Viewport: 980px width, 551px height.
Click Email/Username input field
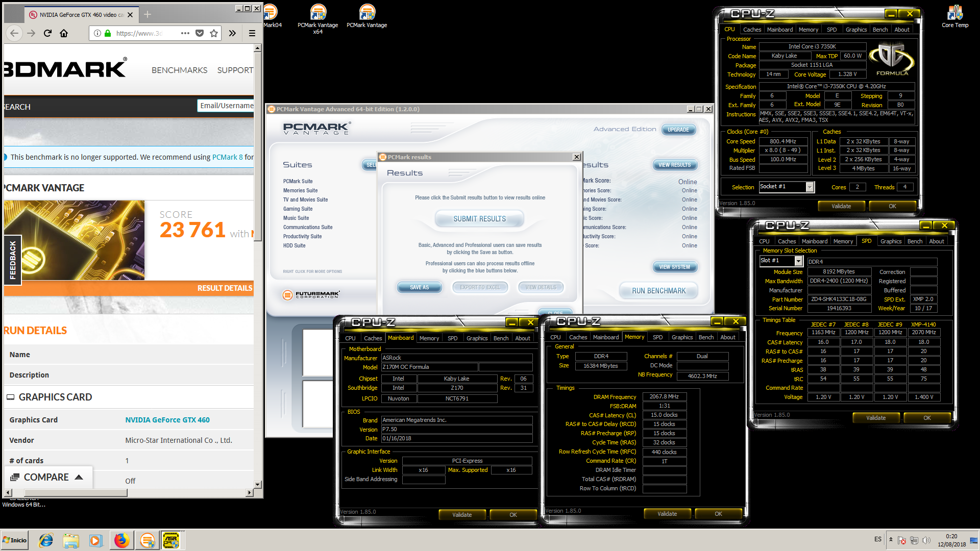pos(226,106)
